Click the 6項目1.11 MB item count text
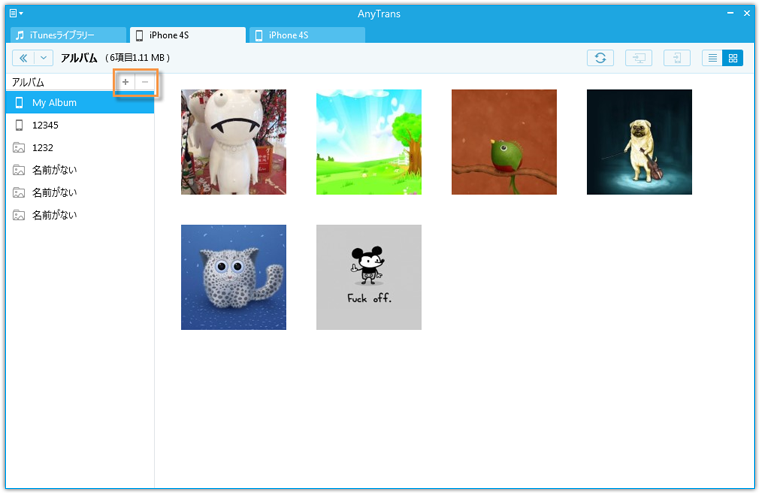Screen dimensions: 760x494 click(x=137, y=58)
